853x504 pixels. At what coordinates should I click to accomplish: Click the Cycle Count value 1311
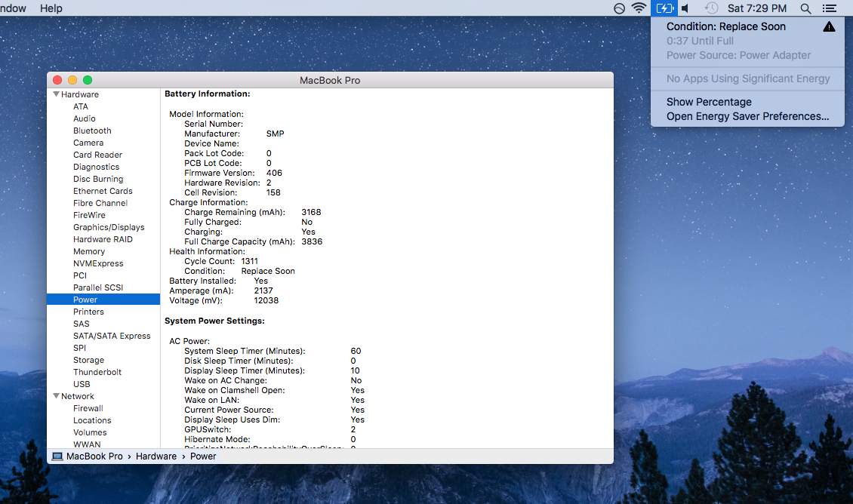250,261
